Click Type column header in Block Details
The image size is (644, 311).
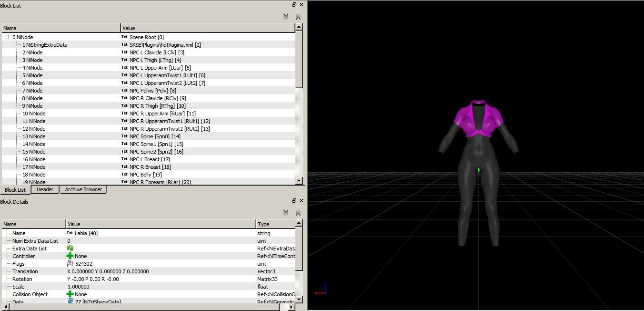pyautogui.click(x=276, y=224)
